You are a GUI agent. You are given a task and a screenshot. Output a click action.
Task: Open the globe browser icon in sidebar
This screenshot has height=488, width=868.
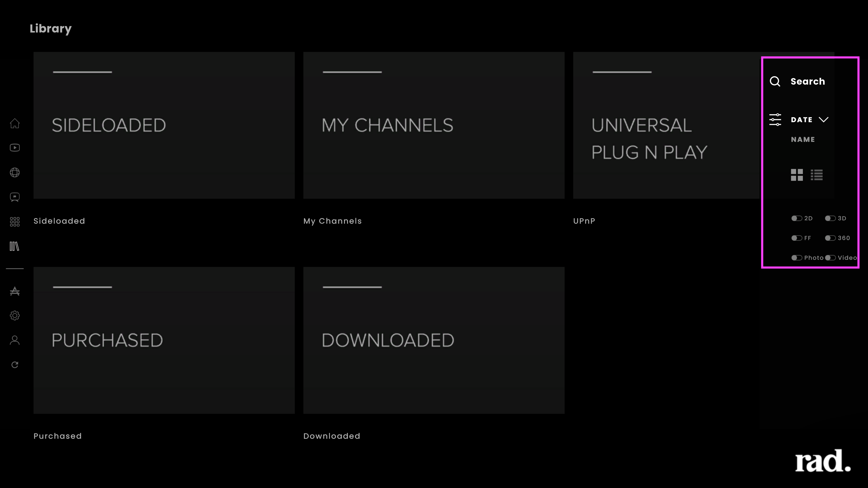point(14,172)
